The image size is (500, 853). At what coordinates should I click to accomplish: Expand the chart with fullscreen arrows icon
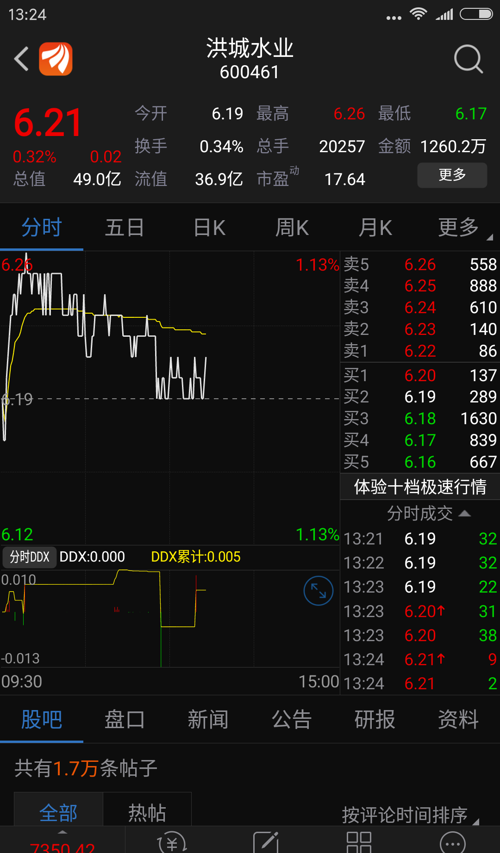pos(318,591)
